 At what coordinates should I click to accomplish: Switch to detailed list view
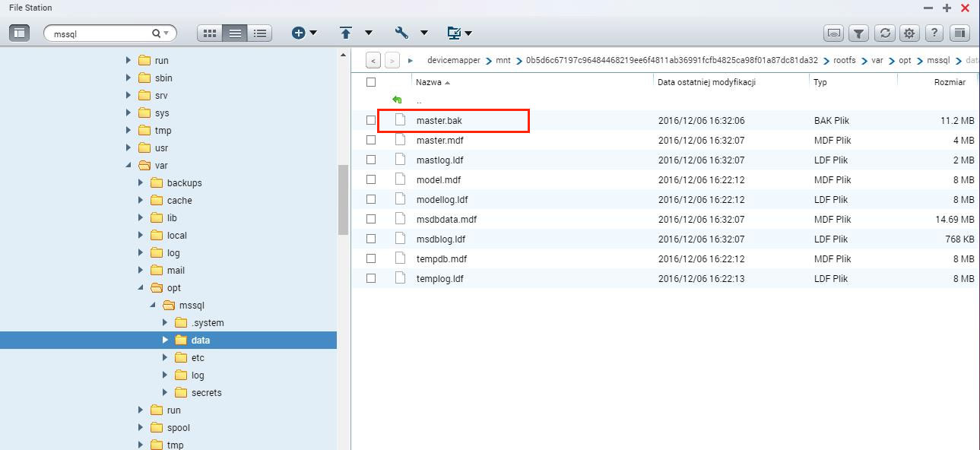pos(260,33)
